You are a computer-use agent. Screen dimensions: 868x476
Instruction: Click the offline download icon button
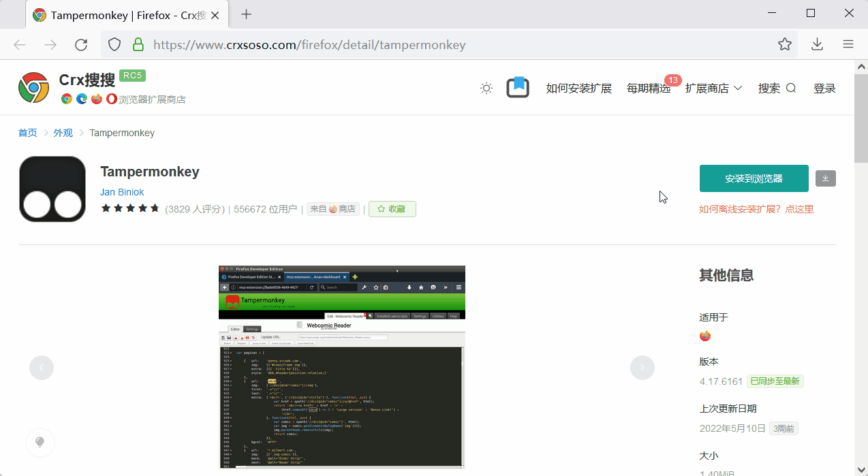point(825,178)
